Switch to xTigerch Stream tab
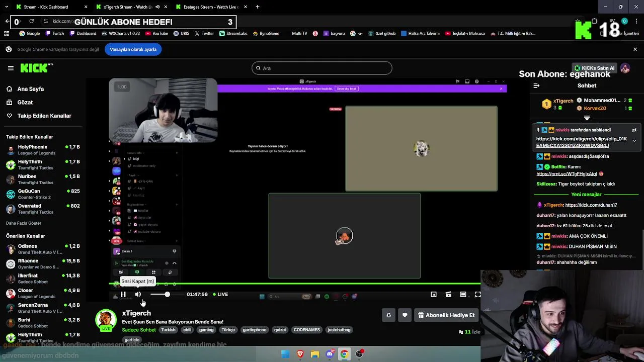 131,7
